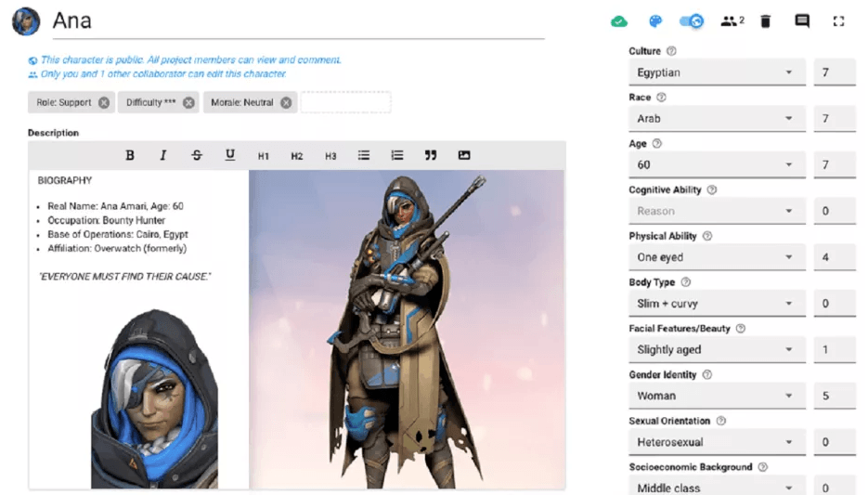The width and height of the screenshot is (868, 495).
Task: Click the Cognitive Ability score field
Action: click(835, 211)
